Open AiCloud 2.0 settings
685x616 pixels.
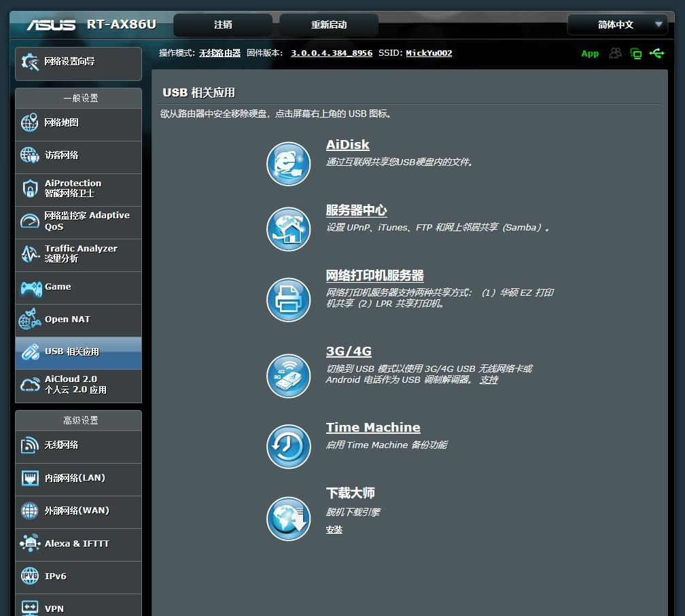pos(78,386)
